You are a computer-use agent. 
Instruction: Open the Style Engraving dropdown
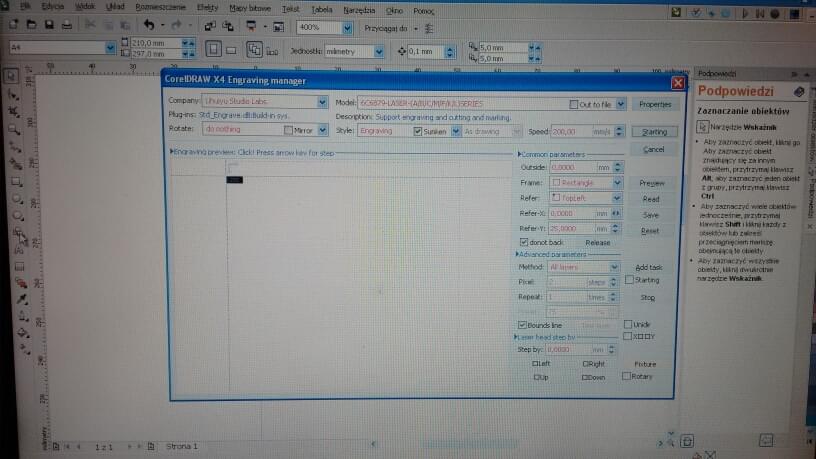tap(456, 132)
